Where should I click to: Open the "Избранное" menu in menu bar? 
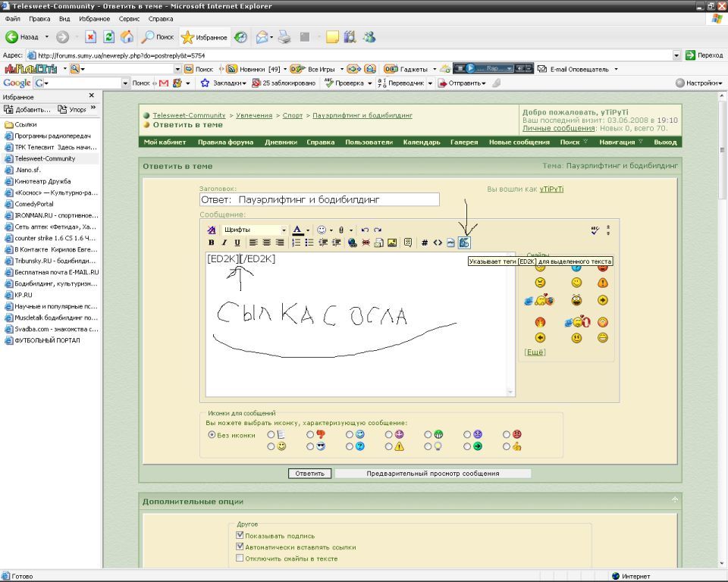[94, 18]
